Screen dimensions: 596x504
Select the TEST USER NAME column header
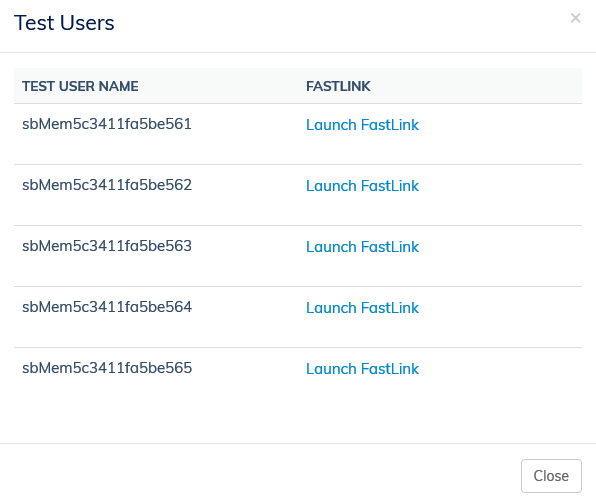click(x=80, y=86)
